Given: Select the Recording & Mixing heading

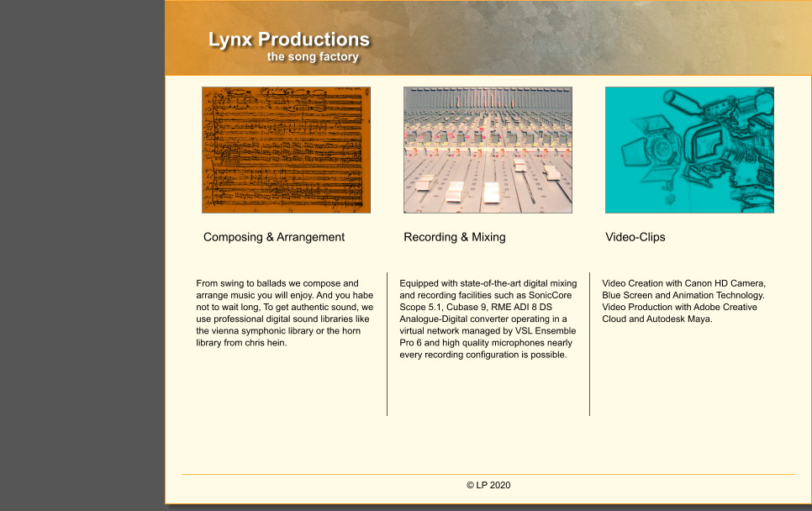Looking at the screenshot, I should point(454,237).
